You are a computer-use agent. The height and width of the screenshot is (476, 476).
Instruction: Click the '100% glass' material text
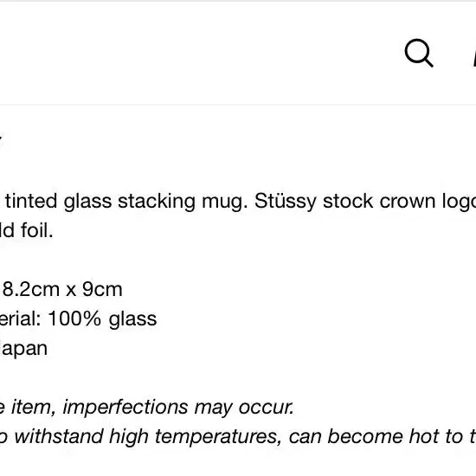pos(102,319)
